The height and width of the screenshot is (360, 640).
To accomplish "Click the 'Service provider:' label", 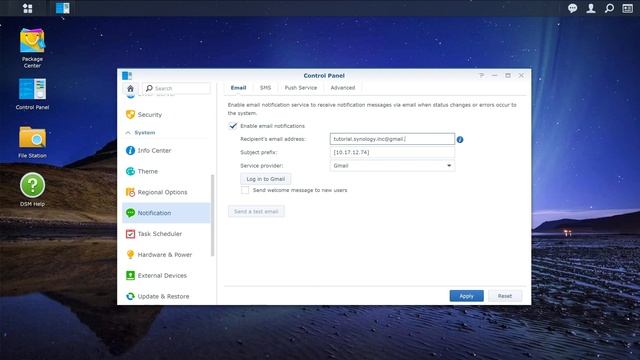I will click(x=262, y=166).
